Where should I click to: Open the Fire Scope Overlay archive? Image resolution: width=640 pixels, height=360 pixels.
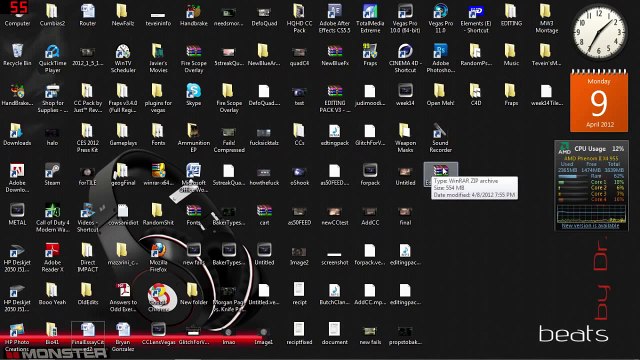tap(193, 58)
